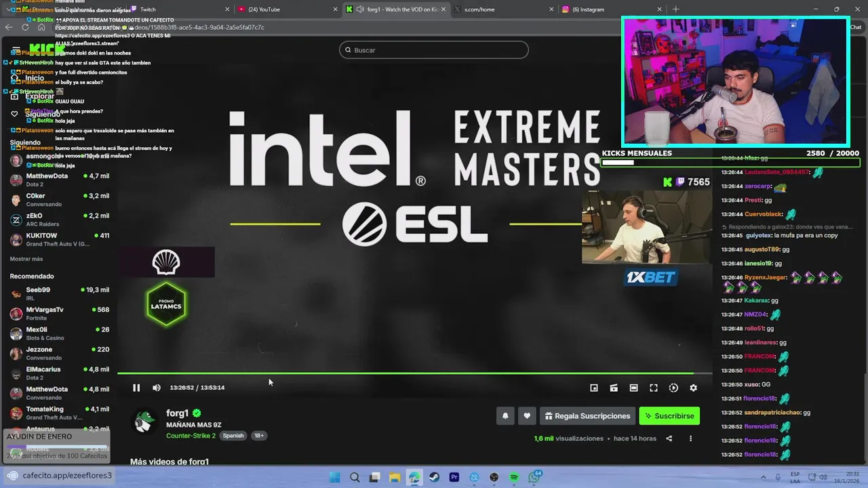Screen dimensions: 868x488
Task: Open Task View from taskbar
Action: (x=374, y=478)
